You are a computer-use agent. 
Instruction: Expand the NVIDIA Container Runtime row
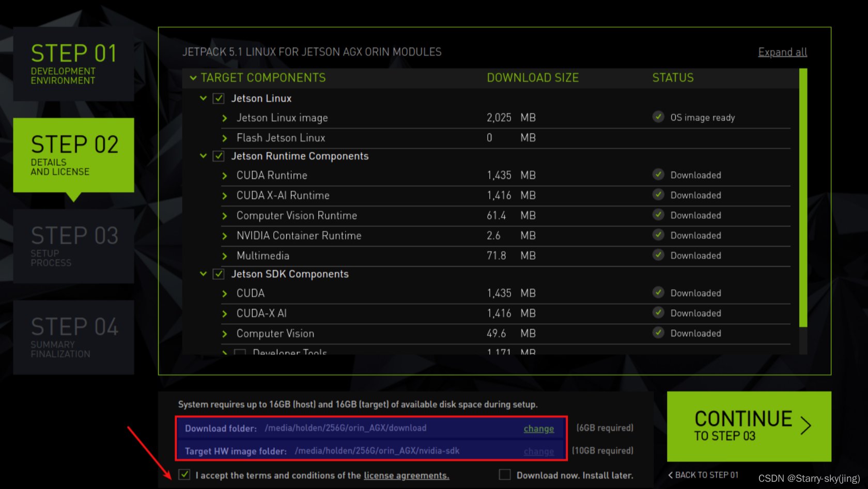[224, 236]
